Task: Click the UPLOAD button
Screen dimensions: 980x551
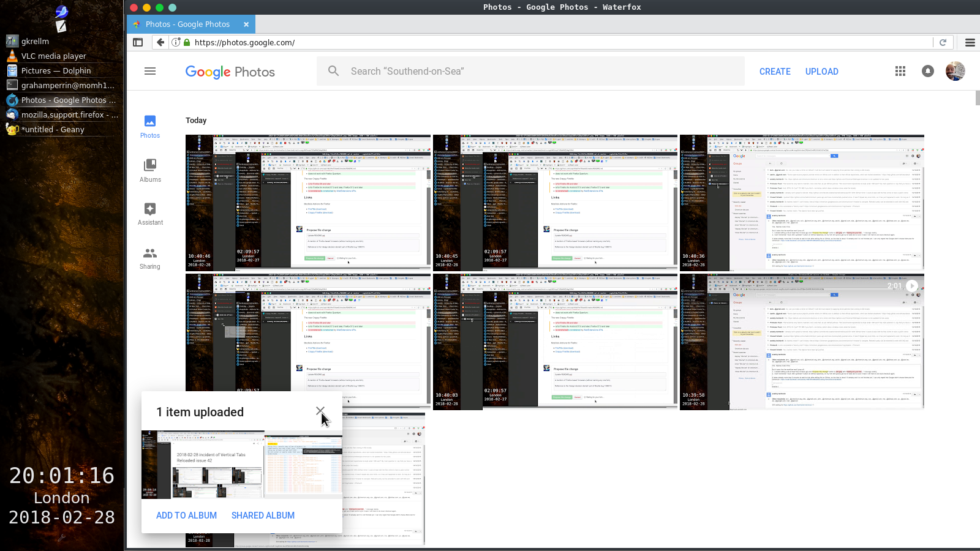Action: point(821,72)
